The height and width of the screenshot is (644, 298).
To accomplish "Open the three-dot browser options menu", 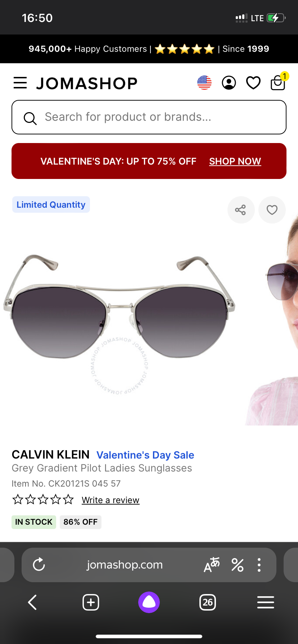I will 259,565.
